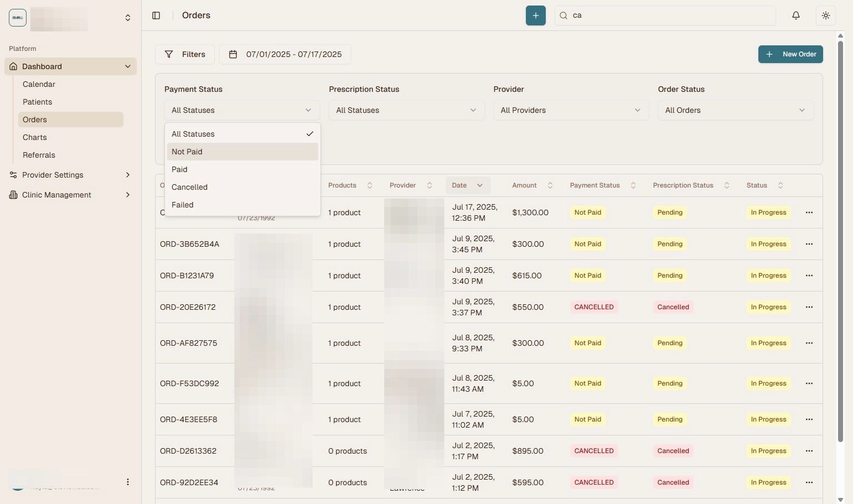Click the workspace switcher arrows
The height and width of the screenshot is (504, 853).
coord(128,18)
